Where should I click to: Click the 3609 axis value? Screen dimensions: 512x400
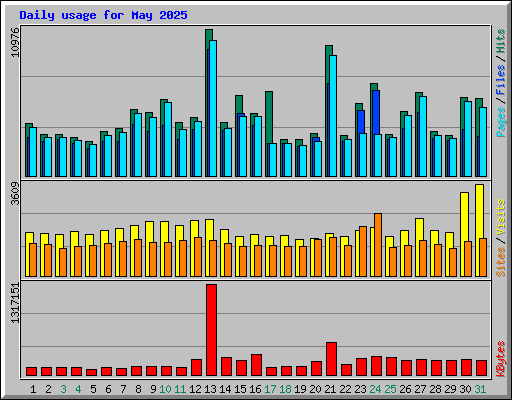tap(15, 194)
